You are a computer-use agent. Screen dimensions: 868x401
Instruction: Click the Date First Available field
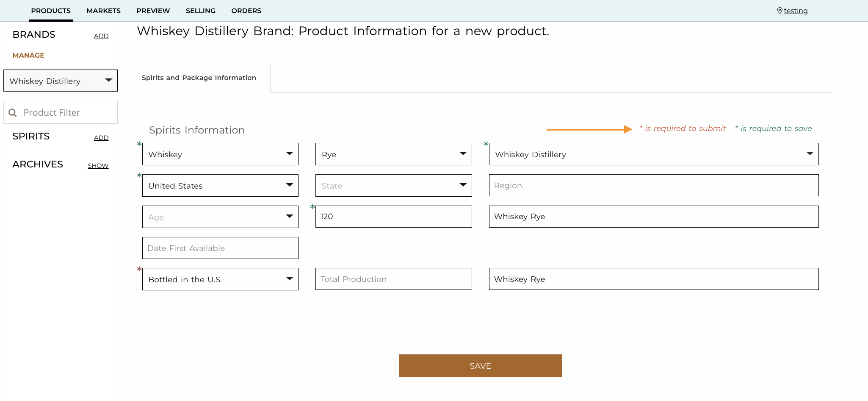(x=220, y=248)
